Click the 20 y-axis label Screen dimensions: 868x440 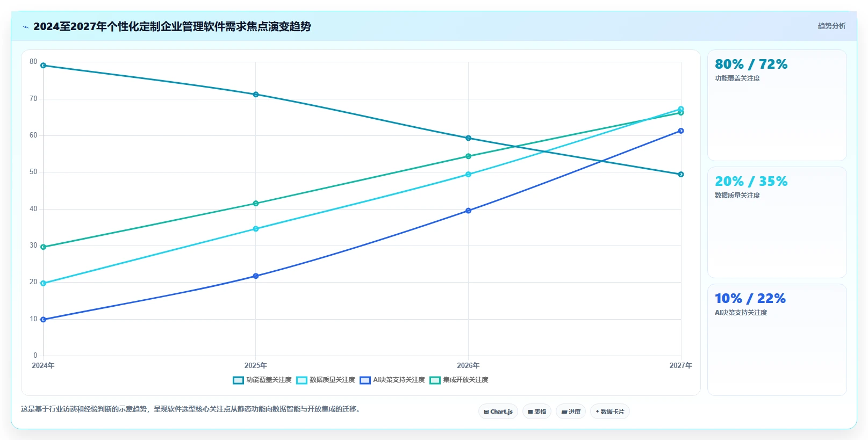[x=33, y=282]
